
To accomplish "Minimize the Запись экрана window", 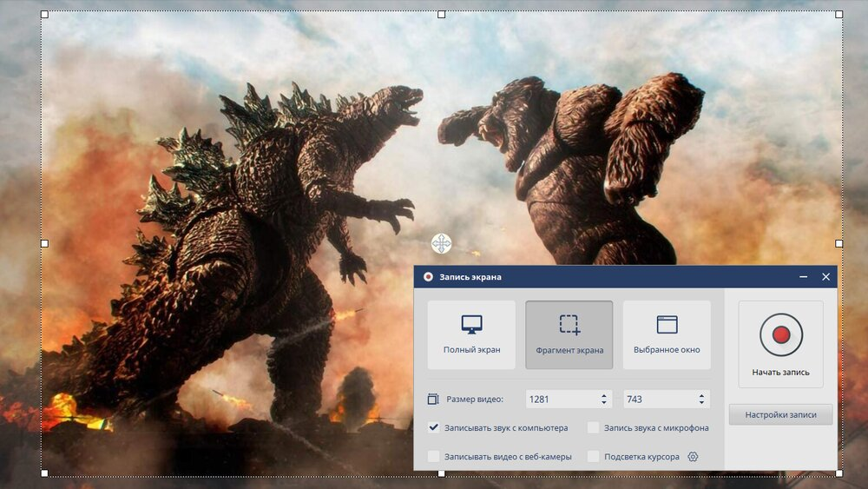I will tap(803, 276).
